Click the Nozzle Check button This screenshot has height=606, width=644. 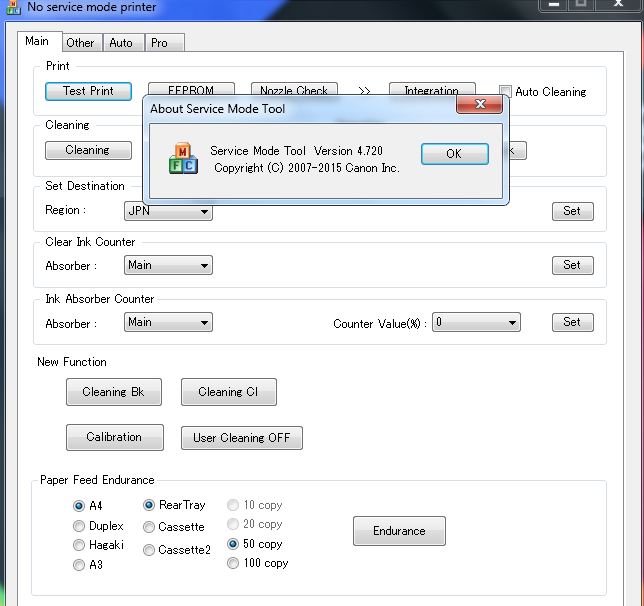pos(294,89)
